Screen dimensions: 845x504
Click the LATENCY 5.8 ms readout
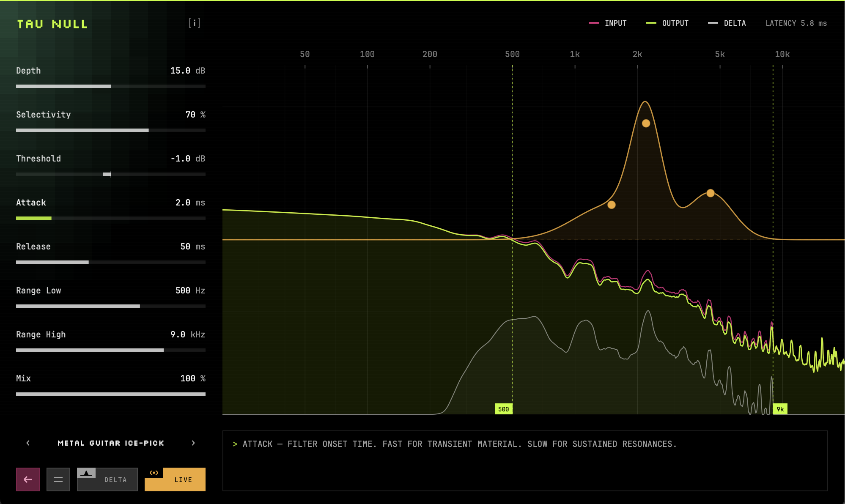pyautogui.click(x=796, y=23)
